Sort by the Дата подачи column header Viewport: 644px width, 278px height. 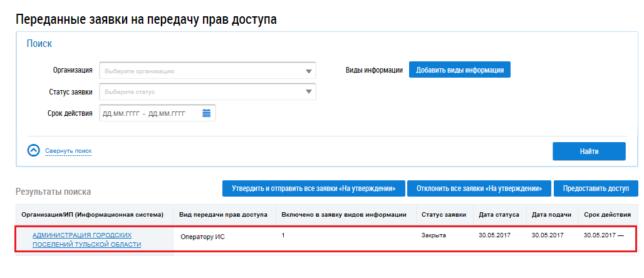[x=551, y=215]
